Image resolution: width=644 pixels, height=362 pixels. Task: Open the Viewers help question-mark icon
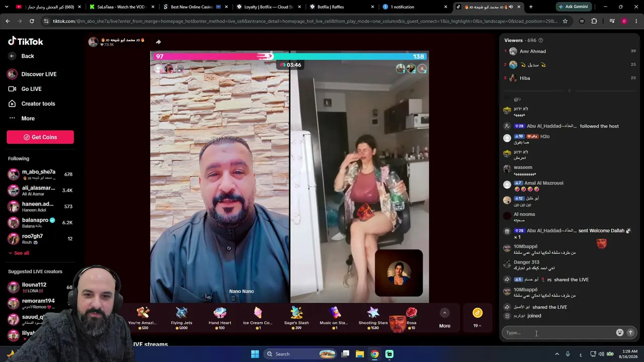point(540,40)
